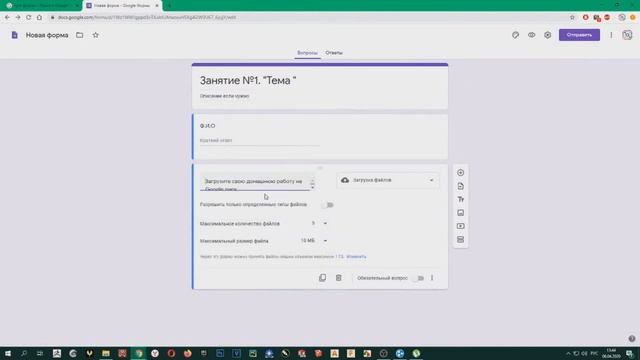This screenshot has width=640, height=360.
Task: Go back to the previous page
Action: coord(7,18)
